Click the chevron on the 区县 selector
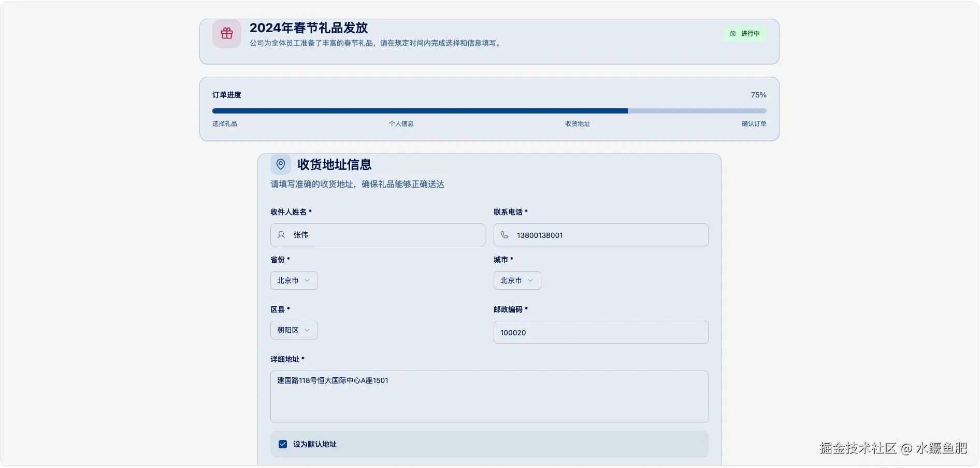Viewport: 980px width, 468px height. pos(308,330)
